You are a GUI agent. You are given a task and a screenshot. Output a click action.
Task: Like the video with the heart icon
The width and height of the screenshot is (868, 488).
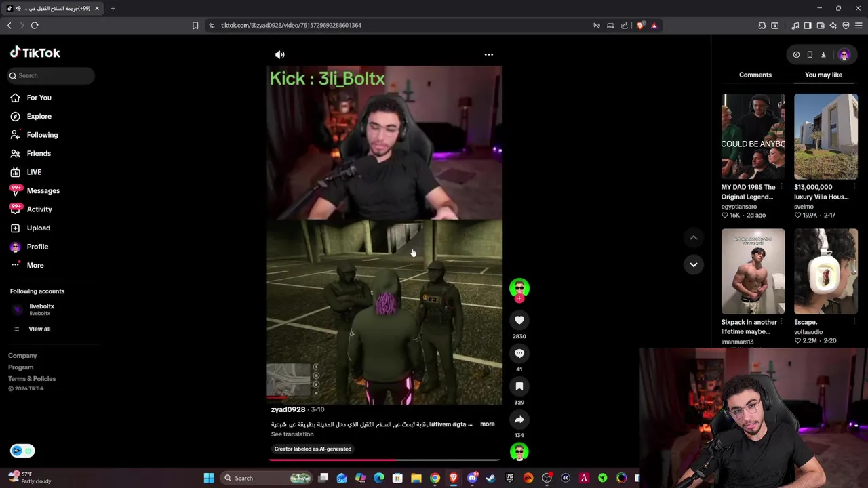(x=519, y=320)
